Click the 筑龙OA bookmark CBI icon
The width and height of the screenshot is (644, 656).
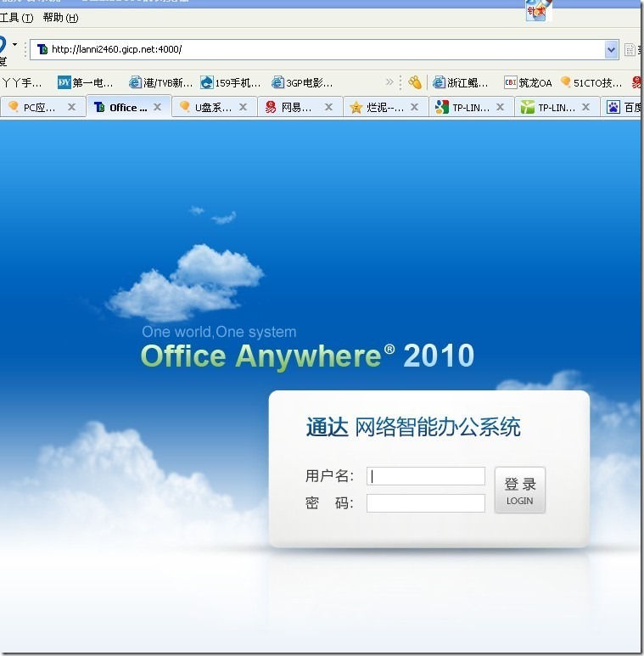(x=510, y=82)
